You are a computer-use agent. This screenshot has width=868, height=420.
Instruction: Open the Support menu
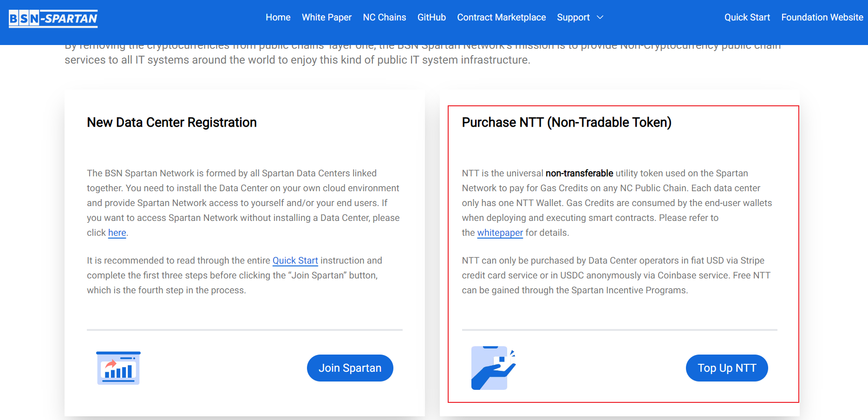click(x=573, y=18)
